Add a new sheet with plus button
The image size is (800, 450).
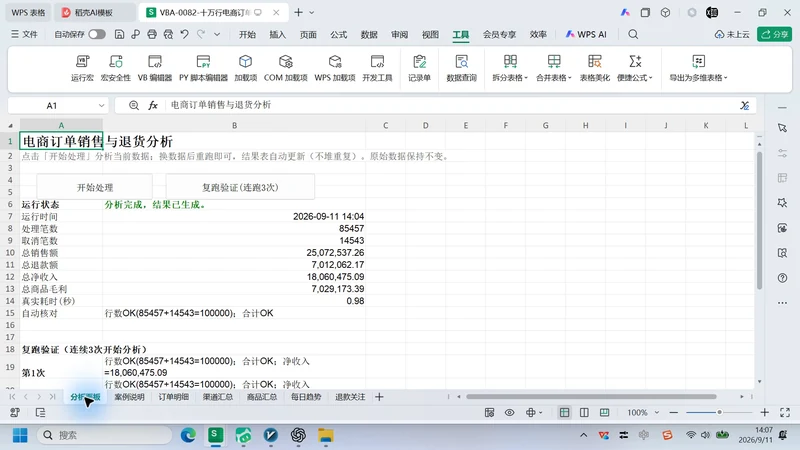pyautogui.click(x=379, y=397)
